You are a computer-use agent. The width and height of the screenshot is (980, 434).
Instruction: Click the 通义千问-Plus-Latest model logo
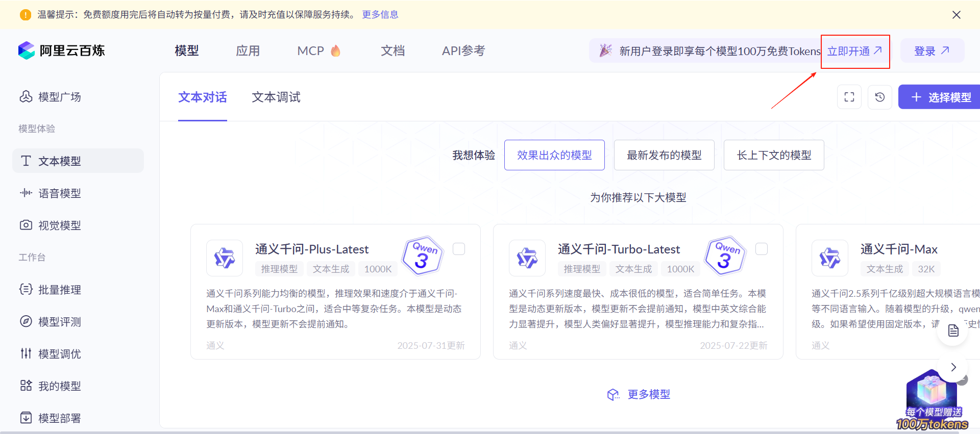[x=225, y=258]
